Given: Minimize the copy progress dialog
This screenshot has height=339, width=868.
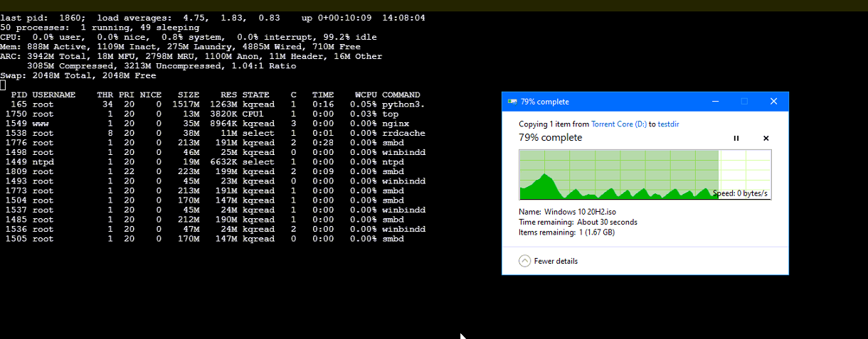Looking at the screenshot, I should click(x=715, y=102).
